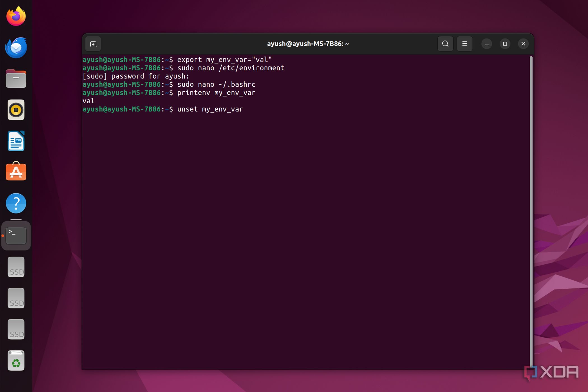This screenshot has height=392, width=588.
Task: Focus the Terminal dock icon
Action: [x=16, y=235]
